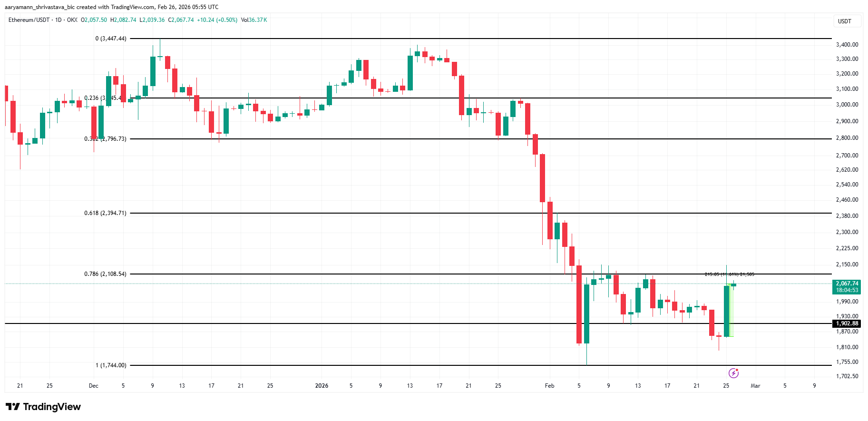Screen dimensions: 868x421
Task: Select the 1D interval label
Action: click(59, 20)
